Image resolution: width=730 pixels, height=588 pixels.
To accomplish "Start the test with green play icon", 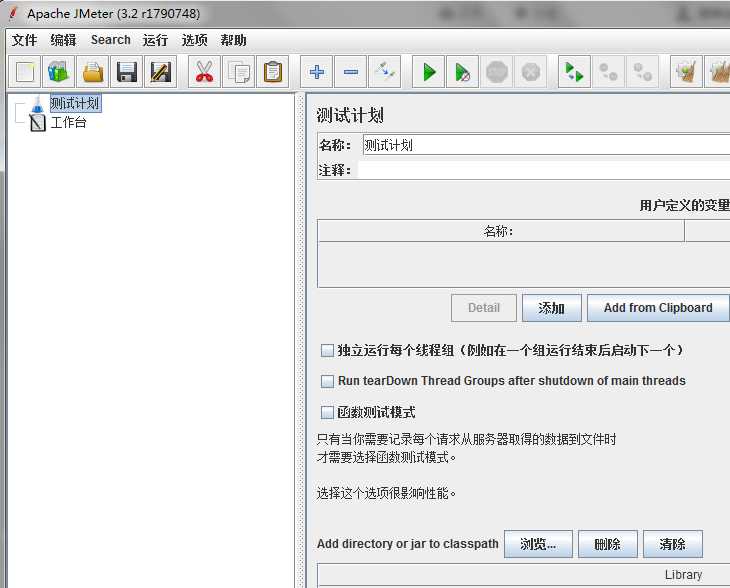I will (429, 72).
